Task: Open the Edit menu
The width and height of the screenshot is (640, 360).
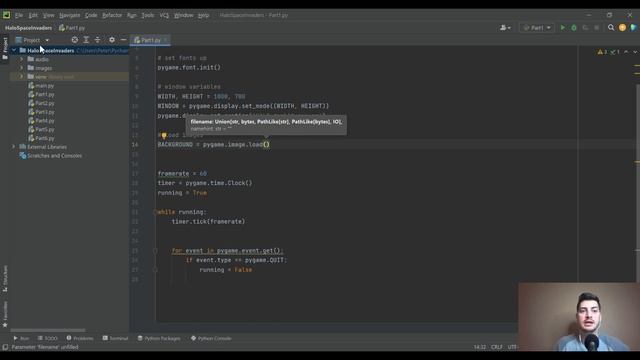Action: [x=33, y=15]
